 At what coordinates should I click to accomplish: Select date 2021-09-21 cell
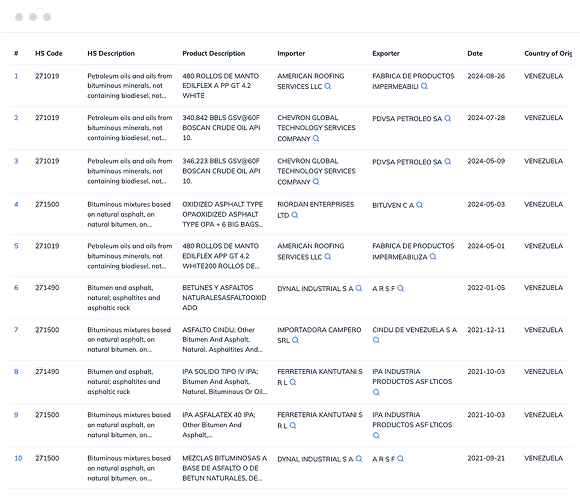[486, 458]
